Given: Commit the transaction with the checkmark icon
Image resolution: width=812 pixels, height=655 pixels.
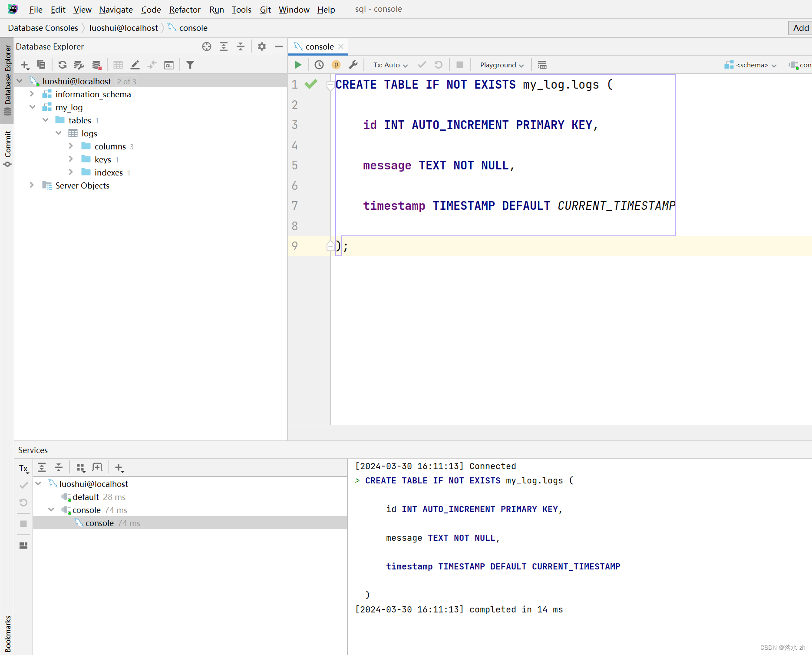Looking at the screenshot, I should point(421,64).
